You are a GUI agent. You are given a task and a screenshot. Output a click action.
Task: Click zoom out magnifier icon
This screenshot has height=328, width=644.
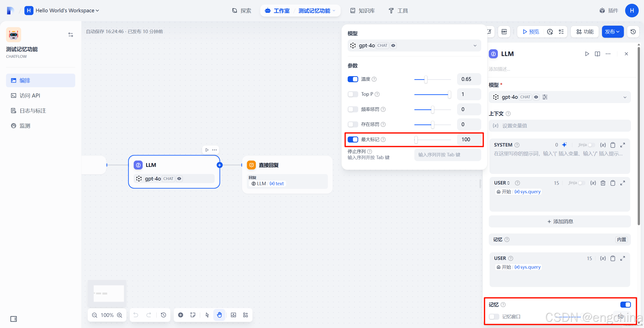[x=95, y=315]
